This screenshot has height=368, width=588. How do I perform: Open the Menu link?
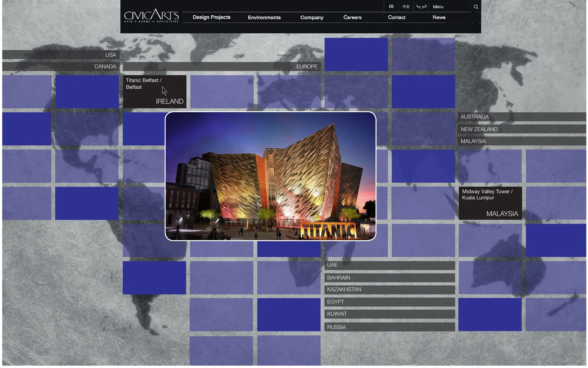point(438,7)
